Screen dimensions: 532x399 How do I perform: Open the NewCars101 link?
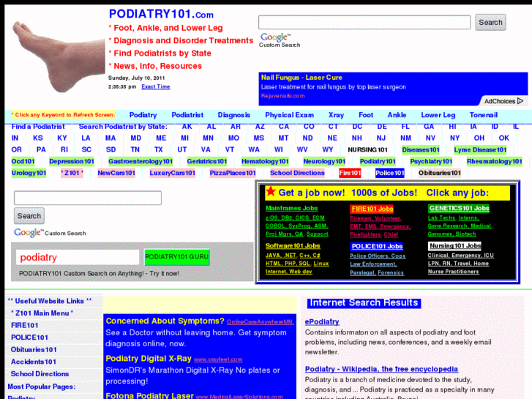[116, 173]
